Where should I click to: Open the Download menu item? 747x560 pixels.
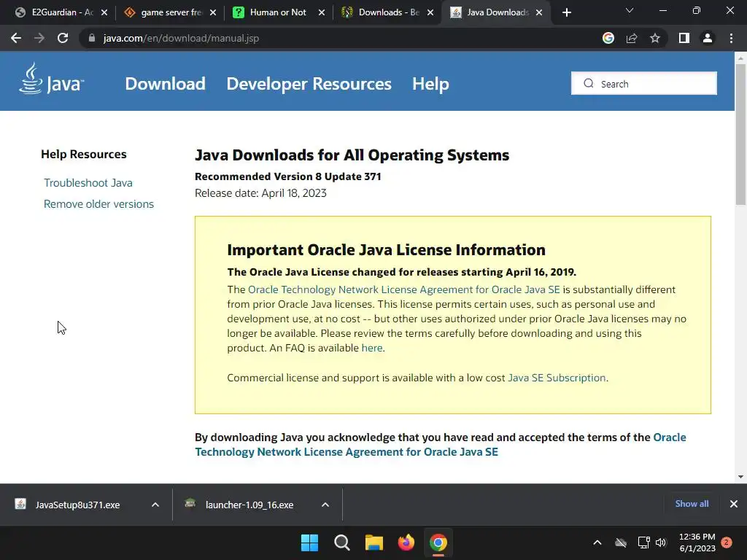[x=166, y=84]
